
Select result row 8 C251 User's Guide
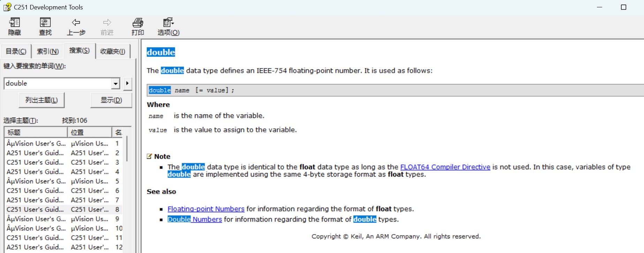[x=63, y=209]
